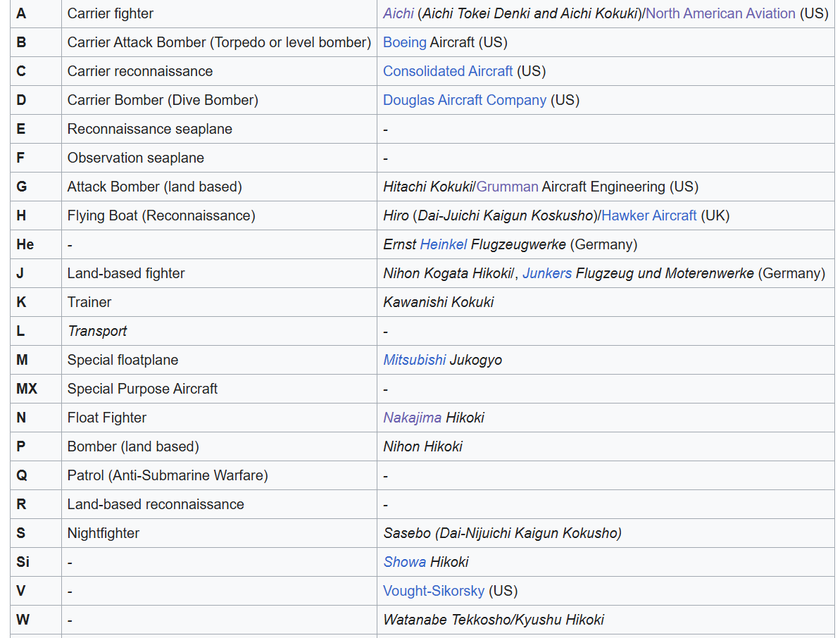840x638 pixels.
Task: Click 'Carrier Bomber (Dive Bomber)' text
Action: tap(163, 100)
